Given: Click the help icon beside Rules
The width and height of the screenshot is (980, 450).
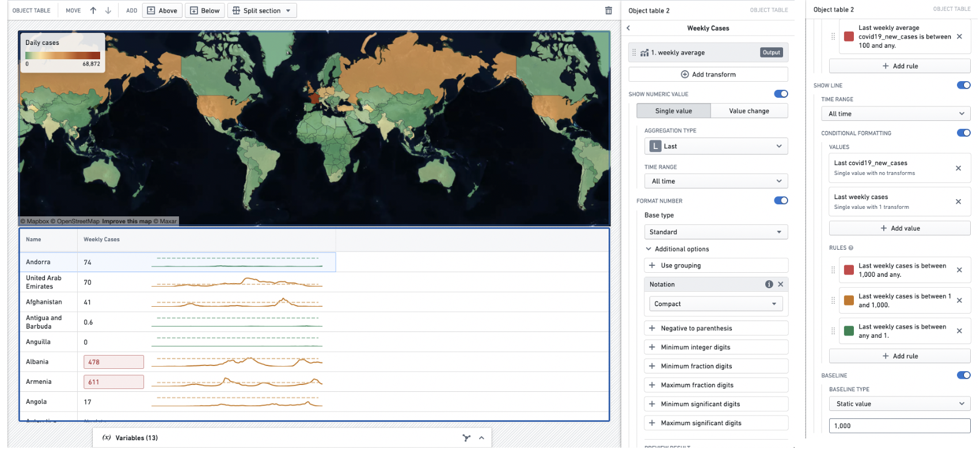Looking at the screenshot, I should coord(851,248).
